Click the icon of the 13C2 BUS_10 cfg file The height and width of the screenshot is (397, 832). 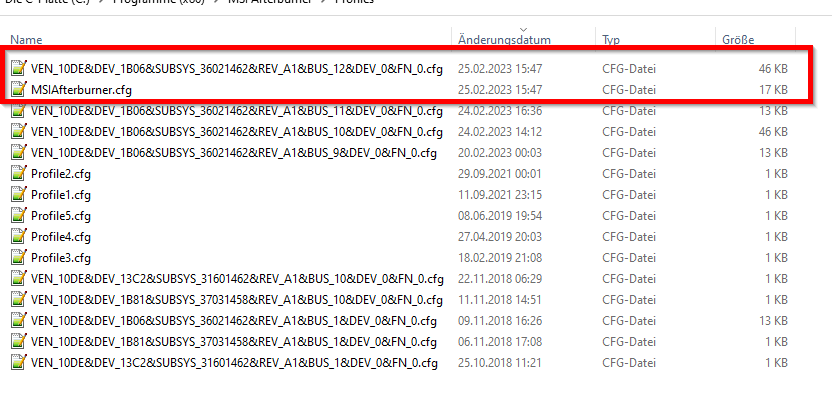[x=19, y=278]
